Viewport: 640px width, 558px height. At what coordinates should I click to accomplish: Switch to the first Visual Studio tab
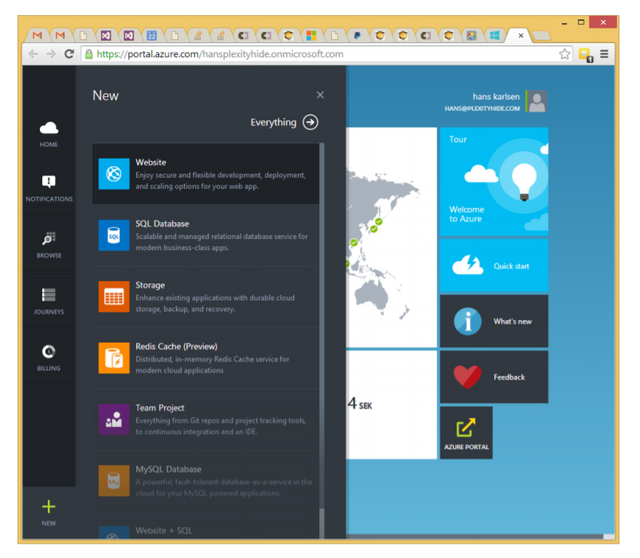(x=106, y=36)
